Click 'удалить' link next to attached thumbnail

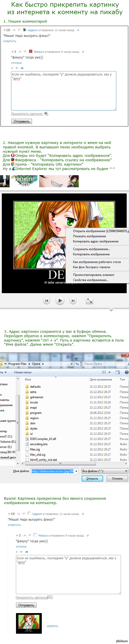[52, 626]
